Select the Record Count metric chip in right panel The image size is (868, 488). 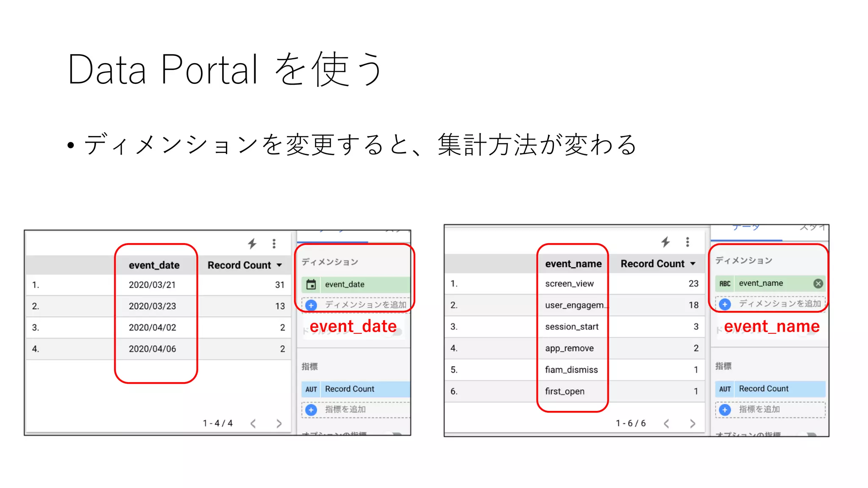point(770,389)
